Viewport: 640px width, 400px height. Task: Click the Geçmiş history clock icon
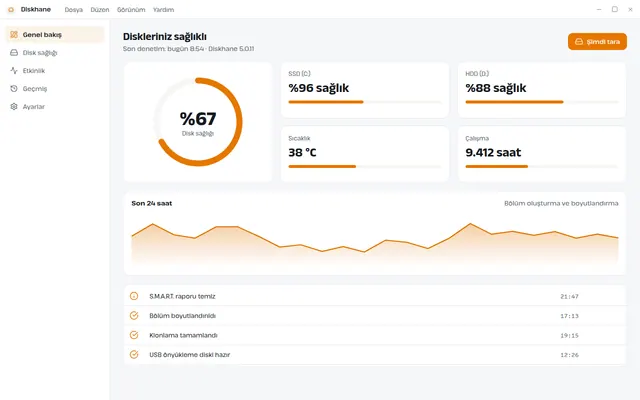click(x=14, y=89)
